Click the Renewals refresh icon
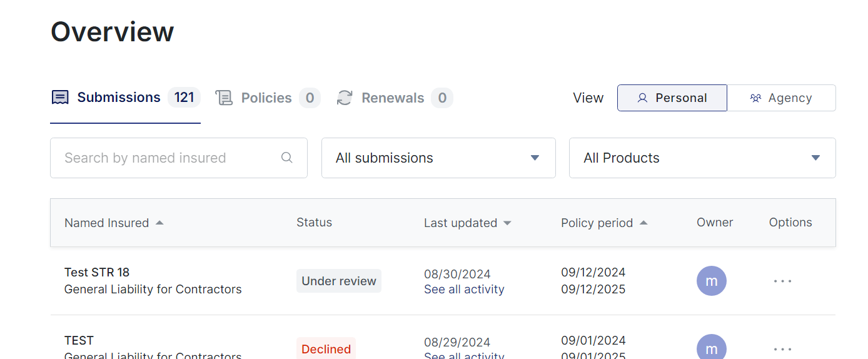The height and width of the screenshot is (359, 868). [x=345, y=98]
